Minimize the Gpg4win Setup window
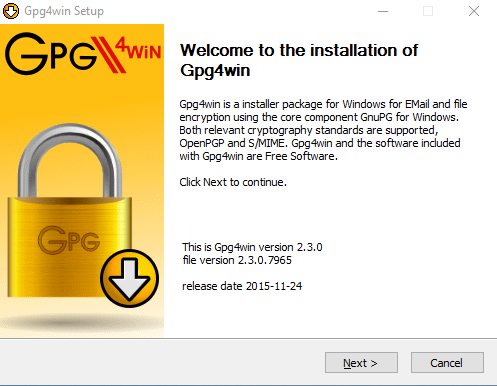The width and height of the screenshot is (497, 386). [x=383, y=11]
